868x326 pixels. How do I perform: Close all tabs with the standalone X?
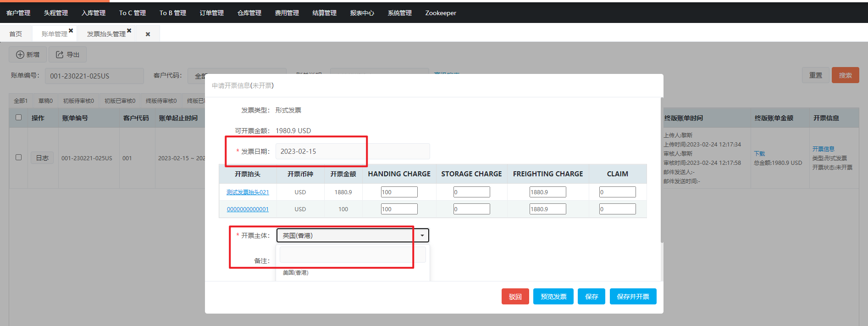click(148, 34)
